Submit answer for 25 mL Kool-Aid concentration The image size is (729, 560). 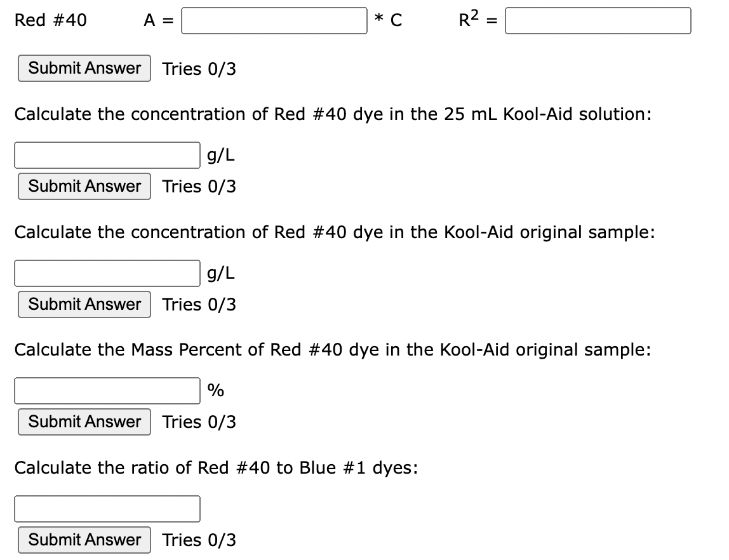[x=84, y=187]
